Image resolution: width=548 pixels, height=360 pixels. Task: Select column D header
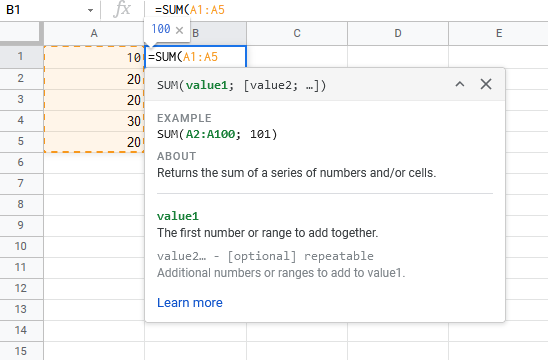[398, 33]
